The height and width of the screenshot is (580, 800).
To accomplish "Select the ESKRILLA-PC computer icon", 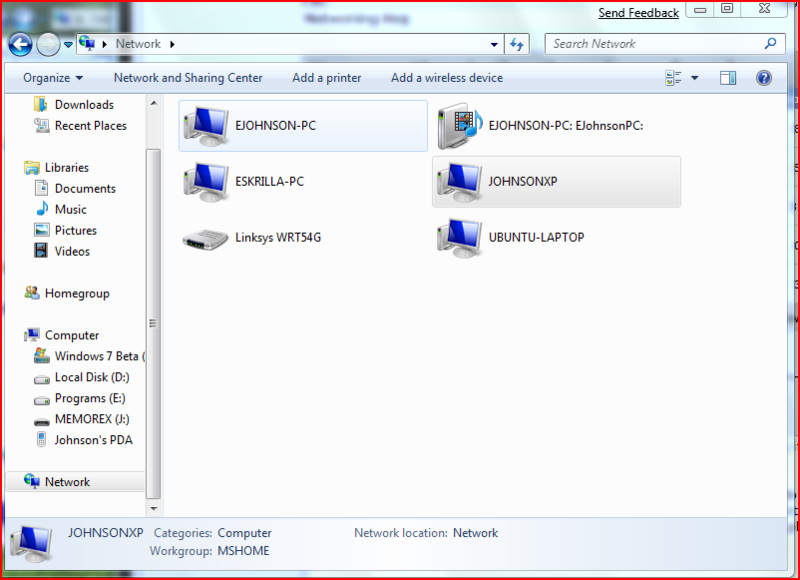I will (206, 182).
